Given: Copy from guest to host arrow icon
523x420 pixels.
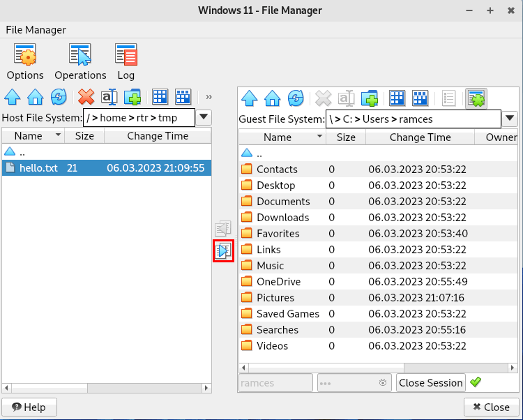Looking at the screenshot, I should point(223,229).
